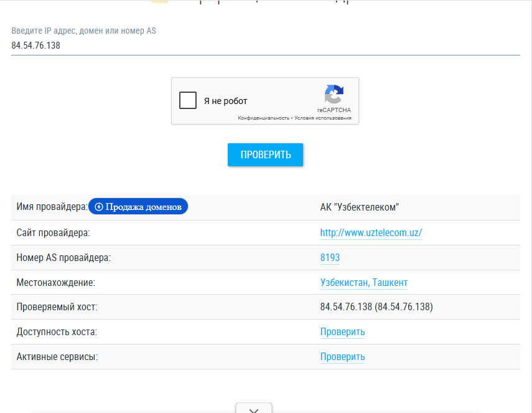532x413 pixels.
Task: Click the Продажа доменов badge
Action: (x=138, y=207)
